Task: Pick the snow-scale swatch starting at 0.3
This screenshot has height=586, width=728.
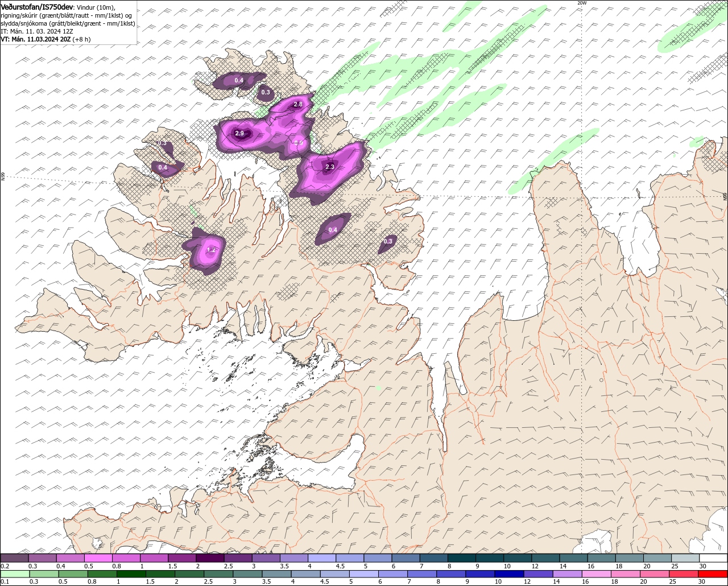Action: point(43,558)
